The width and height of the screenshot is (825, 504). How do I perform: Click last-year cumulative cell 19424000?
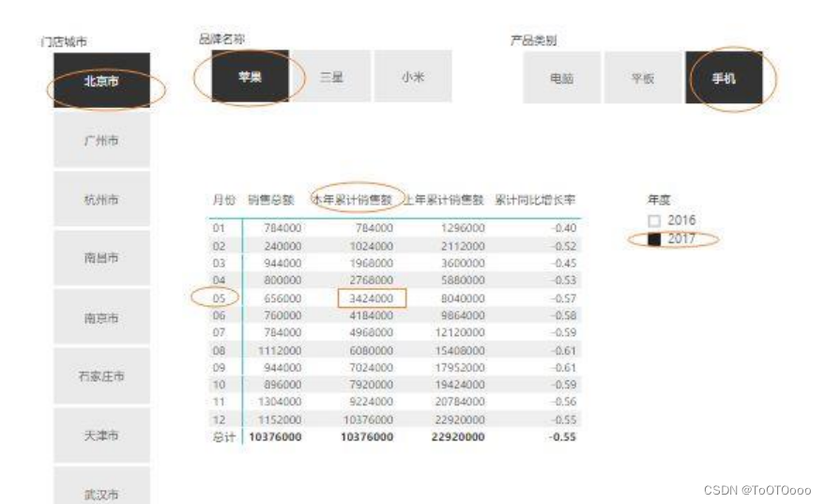coord(460,385)
